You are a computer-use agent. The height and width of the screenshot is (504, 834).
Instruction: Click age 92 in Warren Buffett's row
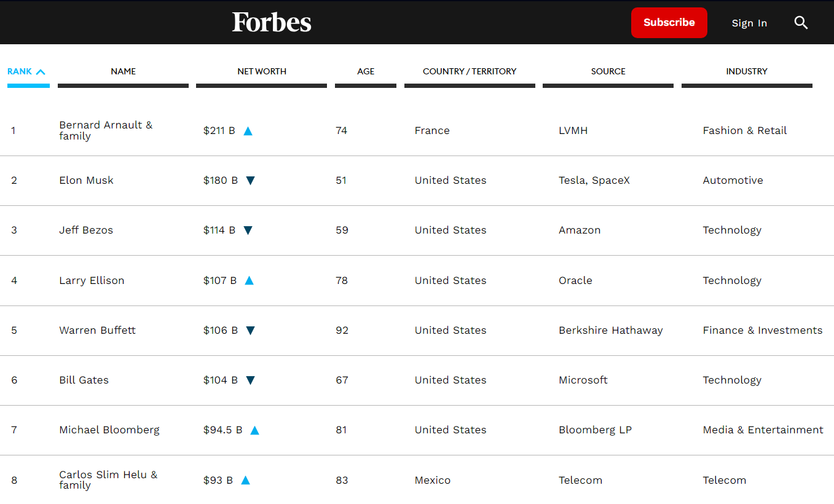coord(342,330)
